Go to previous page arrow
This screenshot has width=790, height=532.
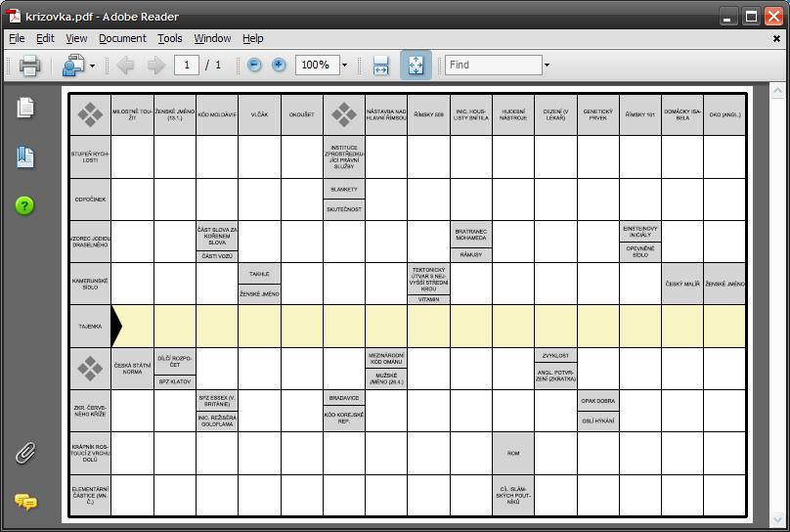click(x=125, y=65)
